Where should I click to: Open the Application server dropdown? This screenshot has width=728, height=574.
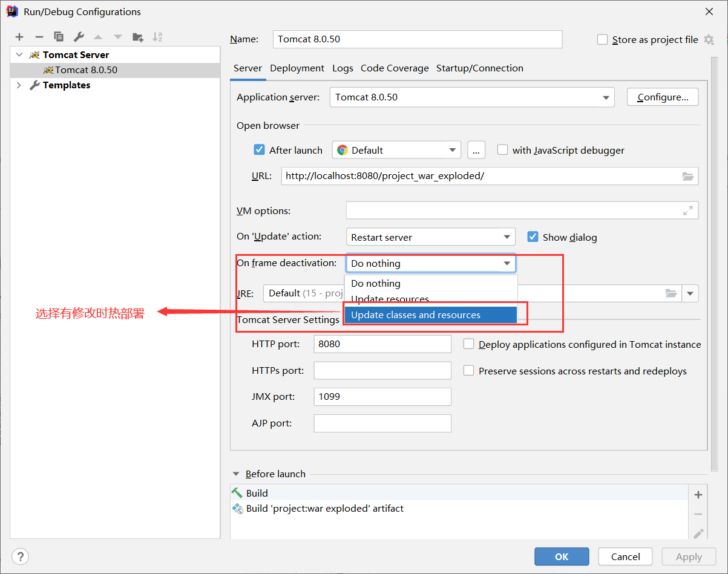point(472,97)
